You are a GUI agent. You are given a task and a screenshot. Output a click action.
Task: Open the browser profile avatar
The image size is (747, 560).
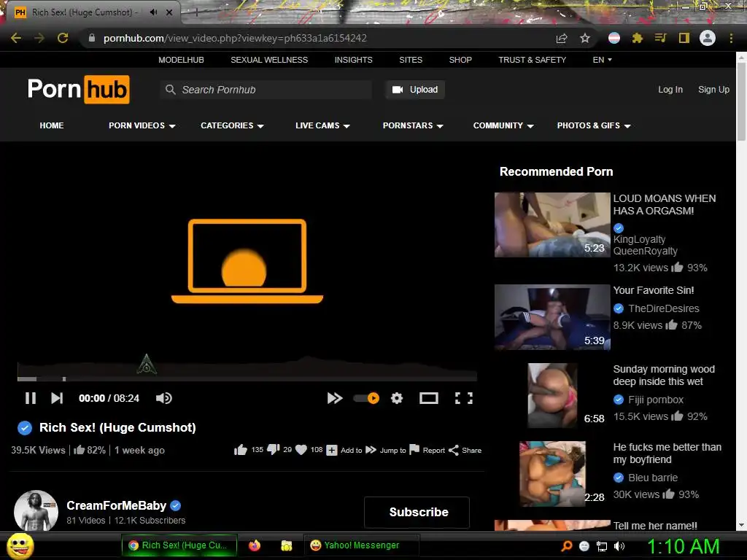(708, 38)
